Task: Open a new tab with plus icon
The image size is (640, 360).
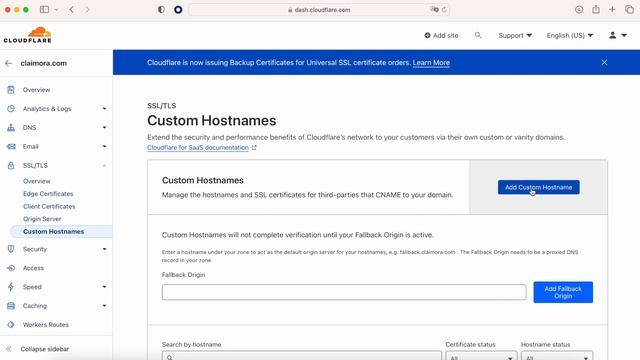Action: click(x=612, y=9)
